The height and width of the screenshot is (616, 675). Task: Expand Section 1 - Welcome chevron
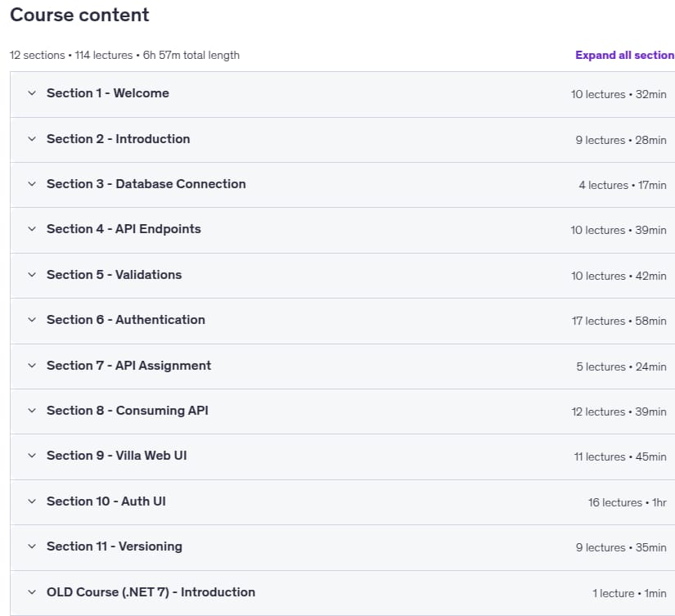pos(32,93)
